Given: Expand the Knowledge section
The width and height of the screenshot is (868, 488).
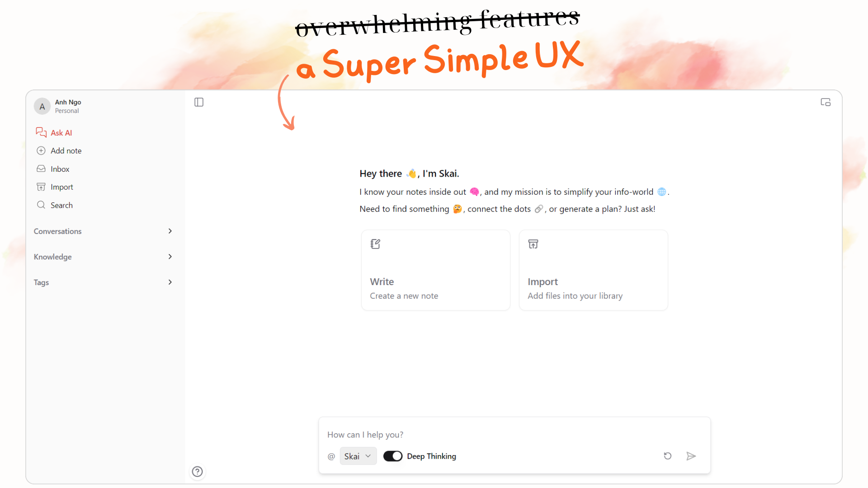Looking at the screenshot, I should (170, 256).
